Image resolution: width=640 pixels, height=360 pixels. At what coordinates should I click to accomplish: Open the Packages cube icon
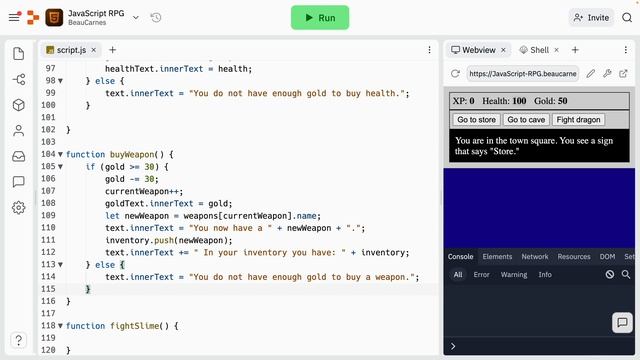click(x=18, y=105)
